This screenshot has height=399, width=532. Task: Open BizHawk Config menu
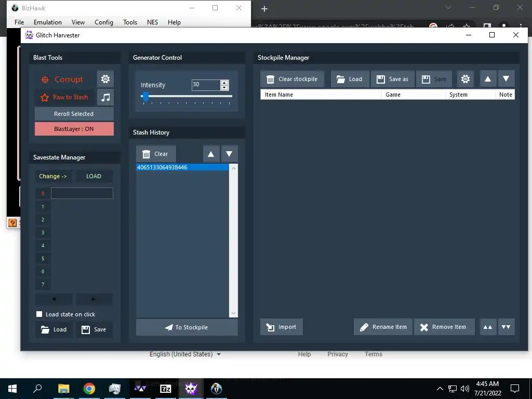(x=104, y=22)
